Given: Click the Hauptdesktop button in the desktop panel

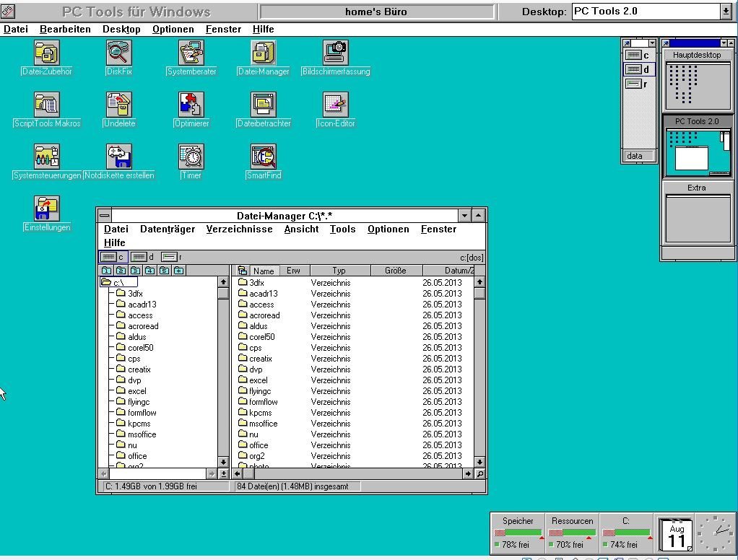Looking at the screenshot, I should tap(696, 55).
